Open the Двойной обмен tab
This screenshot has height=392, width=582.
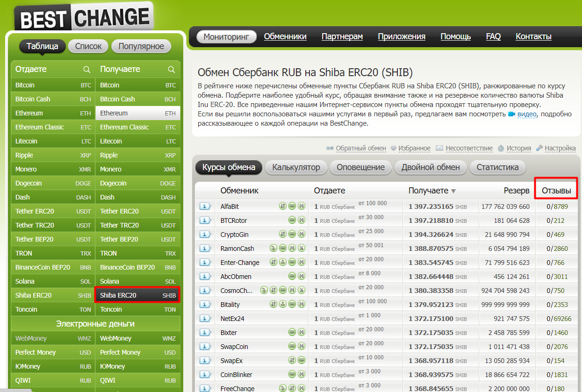(x=431, y=167)
